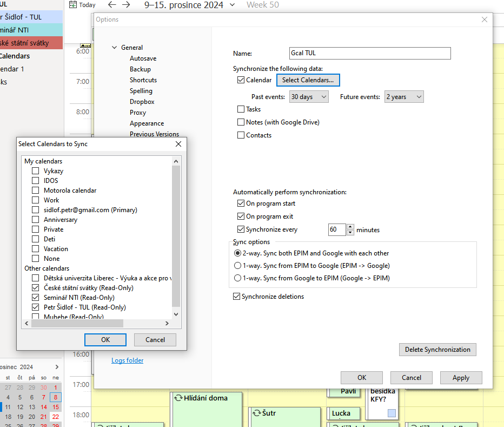Go to previous week with left arrow
504x427 pixels.
112,5
